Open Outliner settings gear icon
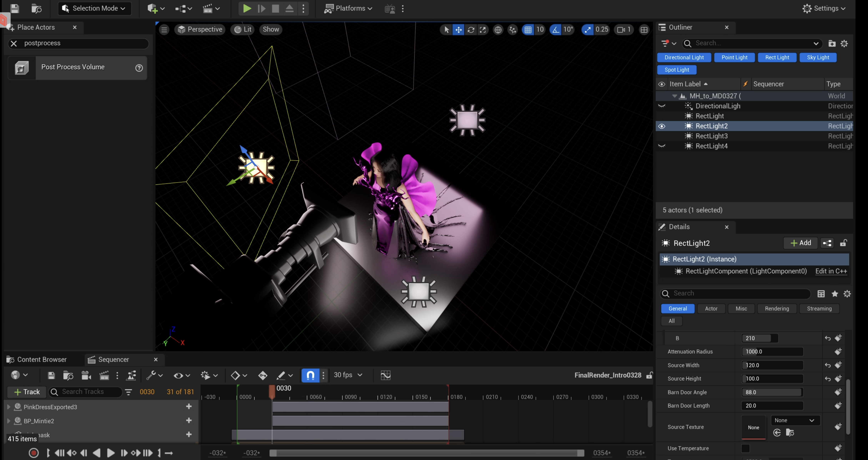The image size is (868, 460). [844, 43]
